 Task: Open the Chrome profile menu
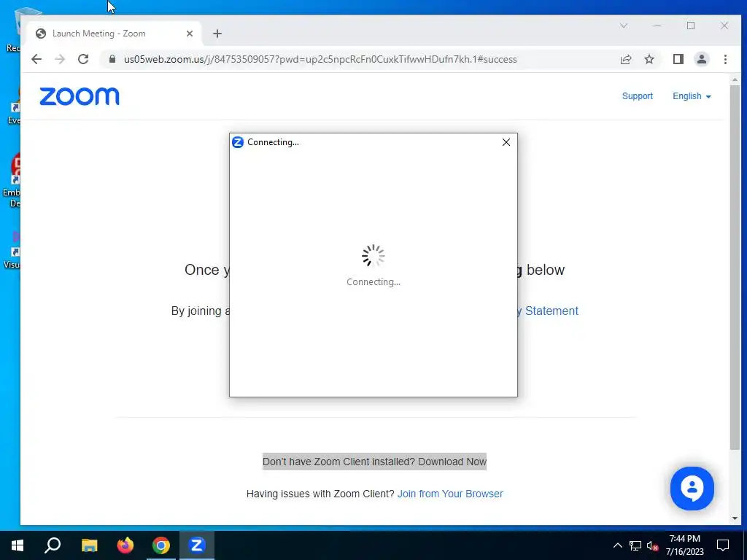click(x=701, y=59)
